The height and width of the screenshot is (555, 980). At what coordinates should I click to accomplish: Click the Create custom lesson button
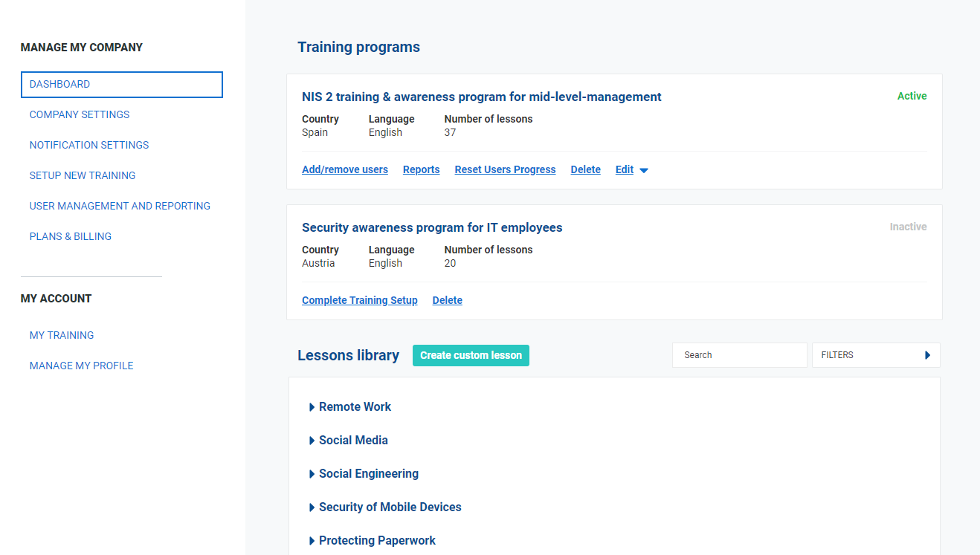tap(471, 355)
